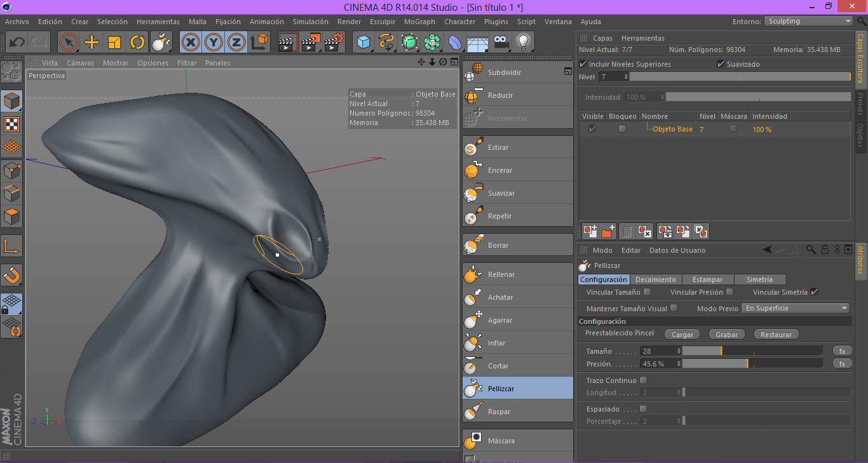Pick the Suavizar sculpt brush
868x463 pixels.
pos(518,193)
